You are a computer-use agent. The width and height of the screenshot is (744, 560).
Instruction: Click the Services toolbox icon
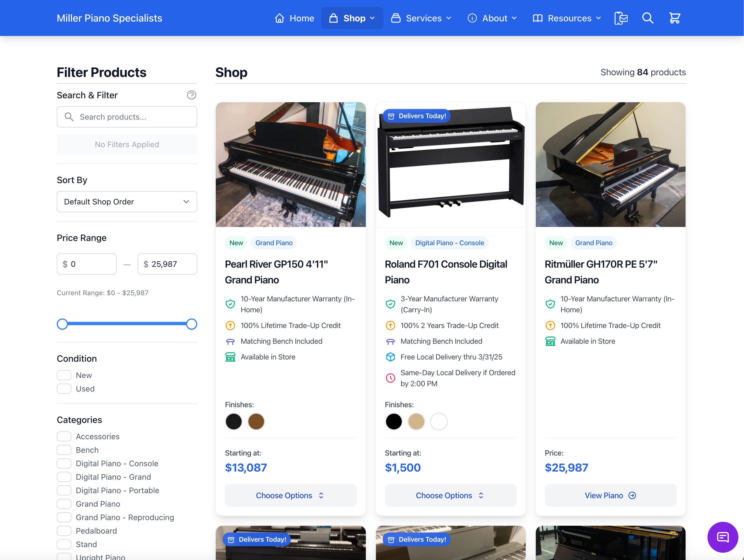tap(396, 18)
